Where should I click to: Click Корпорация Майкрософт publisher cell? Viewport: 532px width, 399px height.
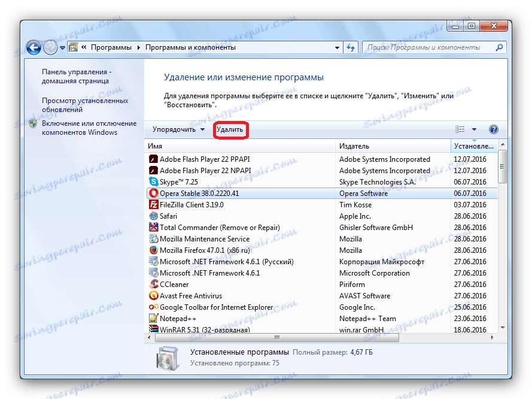point(382,261)
